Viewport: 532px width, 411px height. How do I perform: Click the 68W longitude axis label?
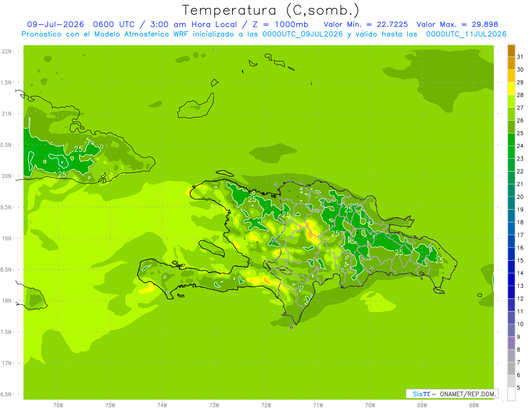(474, 405)
